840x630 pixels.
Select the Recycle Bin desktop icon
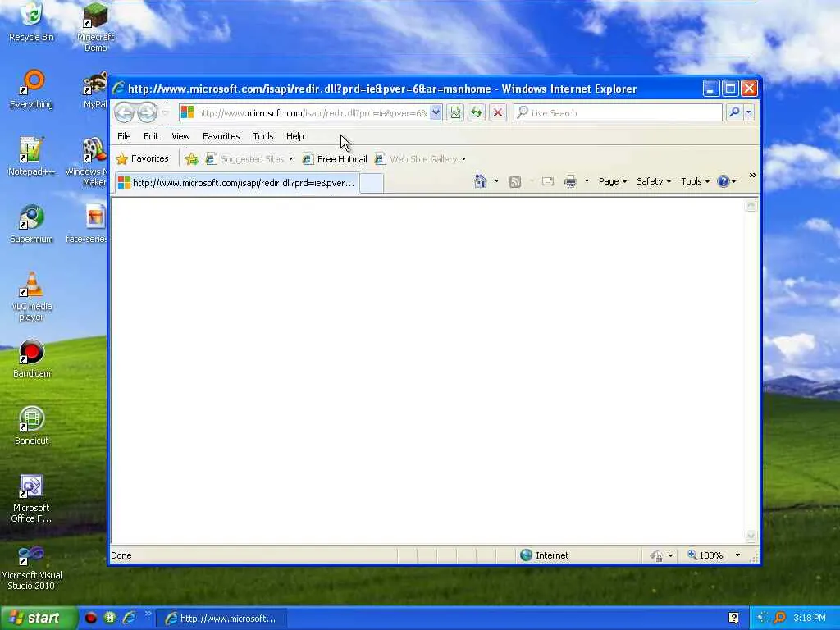pos(32,22)
